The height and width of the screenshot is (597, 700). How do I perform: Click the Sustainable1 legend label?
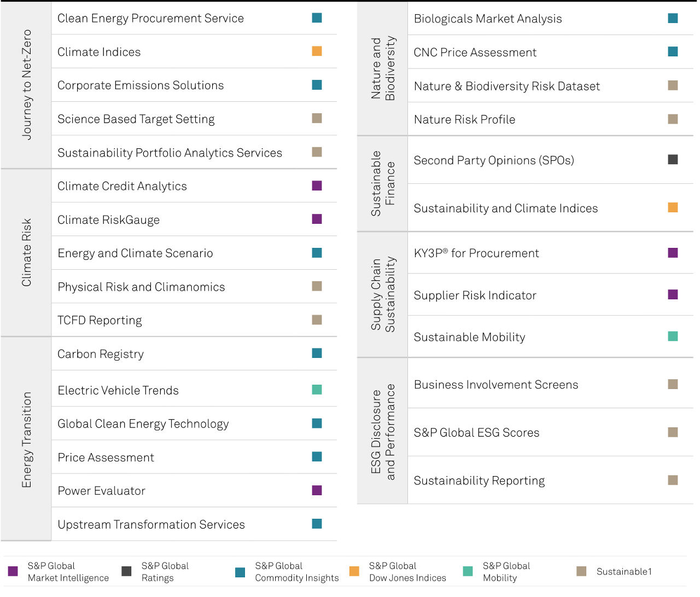point(624,572)
